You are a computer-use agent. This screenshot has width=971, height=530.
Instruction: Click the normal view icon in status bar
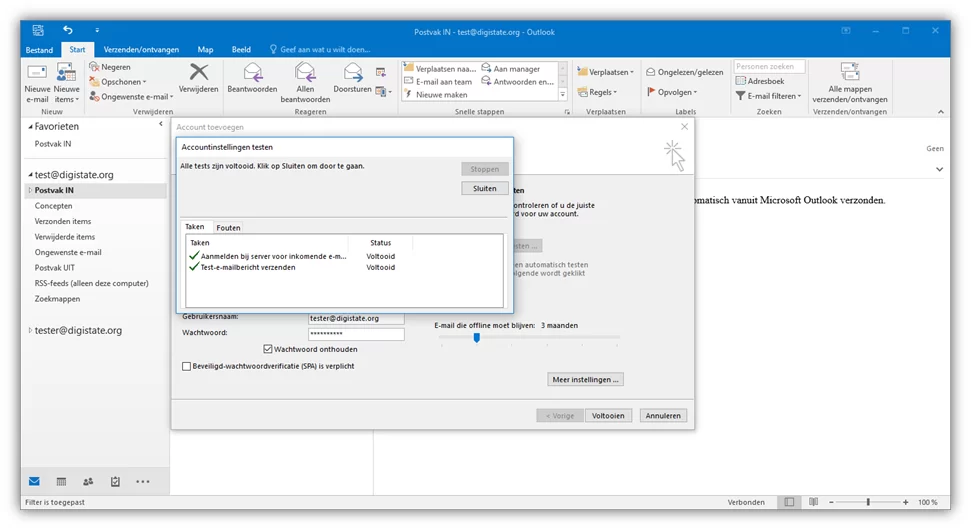789,502
